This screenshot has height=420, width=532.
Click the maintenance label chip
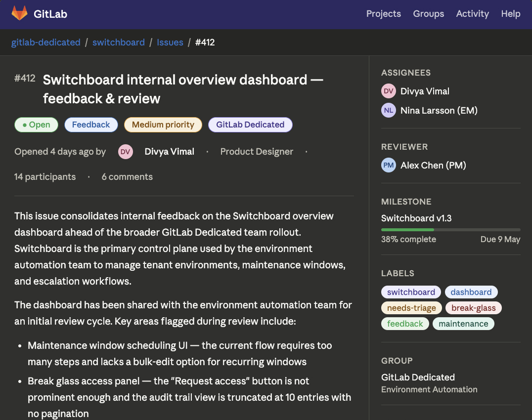click(463, 324)
